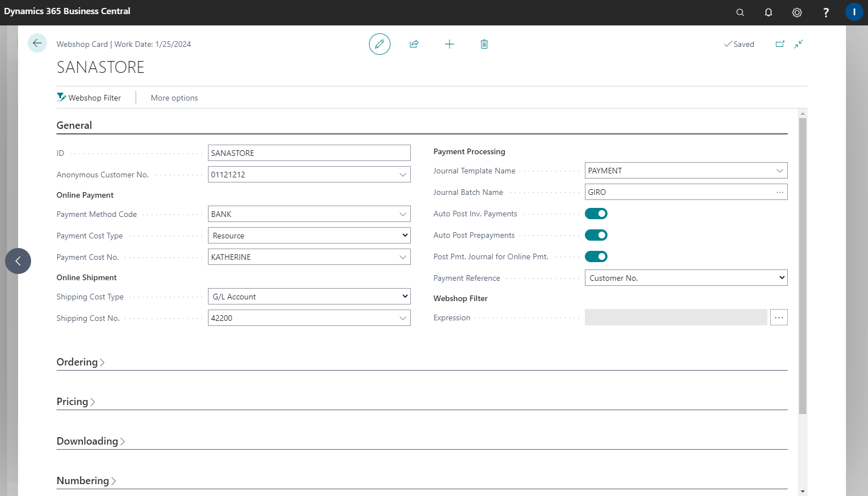The image size is (868, 496).
Task: Click the vertical scrollbar thumb
Action: 803,266
